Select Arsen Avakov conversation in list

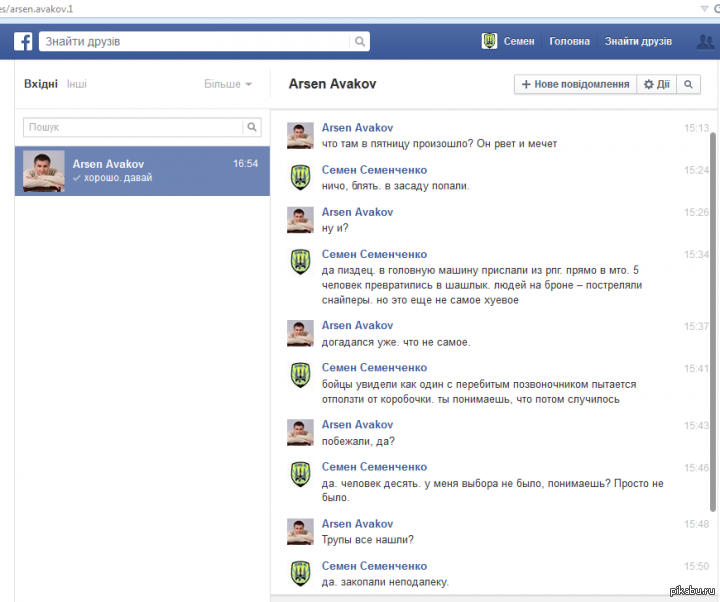pos(142,171)
